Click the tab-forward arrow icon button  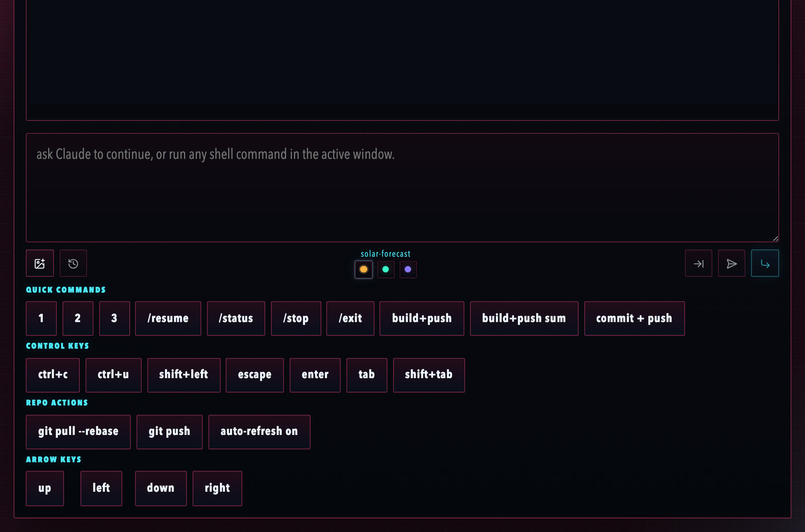[x=698, y=263]
